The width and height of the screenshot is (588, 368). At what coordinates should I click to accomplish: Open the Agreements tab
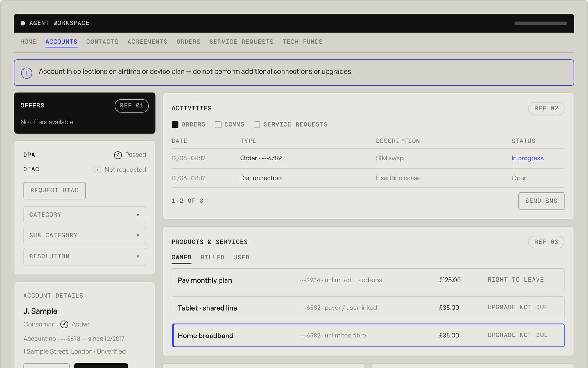point(147,42)
